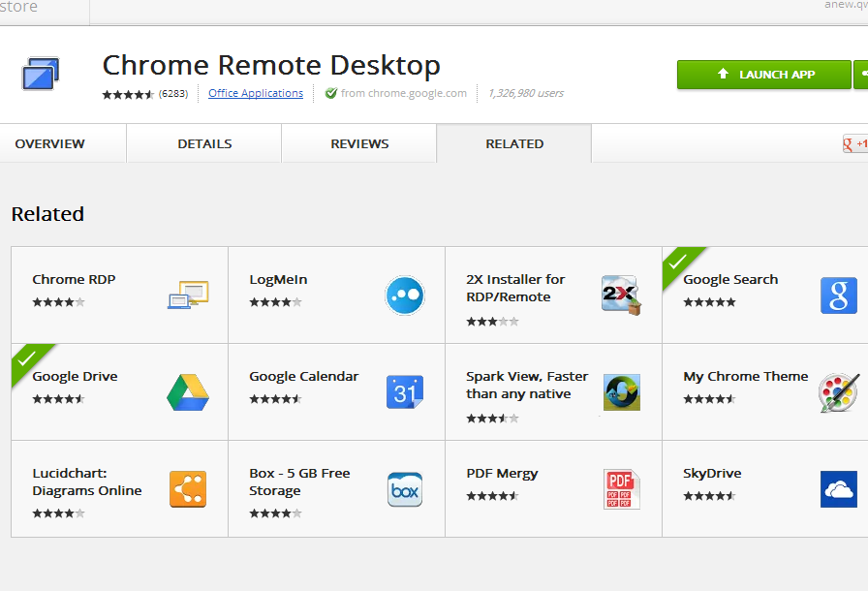Open the PDF Mergy red icon
This screenshot has width=868, height=591.
pos(622,489)
